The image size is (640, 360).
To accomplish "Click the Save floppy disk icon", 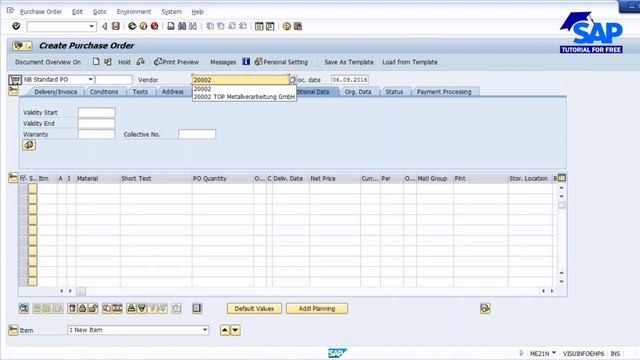I will pos(116,26).
